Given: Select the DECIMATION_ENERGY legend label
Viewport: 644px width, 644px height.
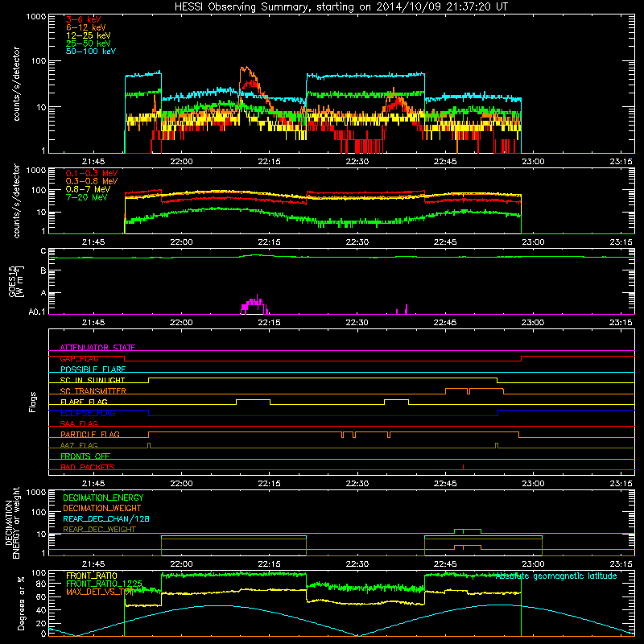Looking at the screenshot, I should click(x=103, y=497).
